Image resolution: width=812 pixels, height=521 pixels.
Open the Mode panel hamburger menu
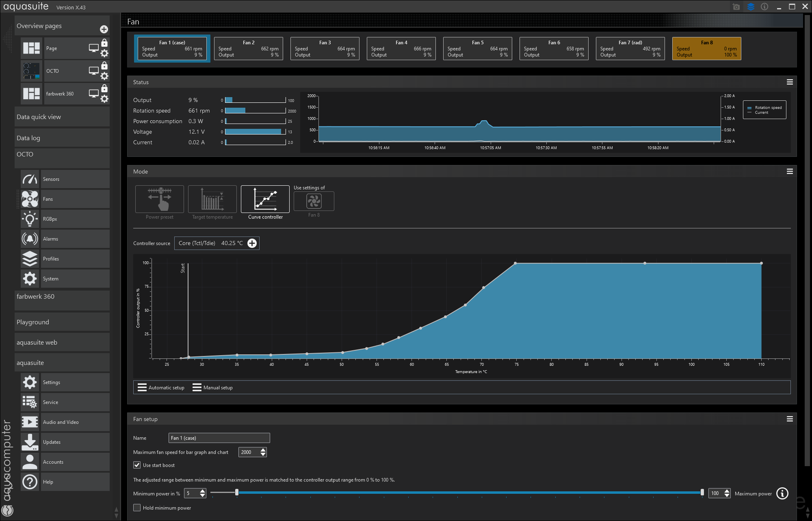tap(790, 171)
